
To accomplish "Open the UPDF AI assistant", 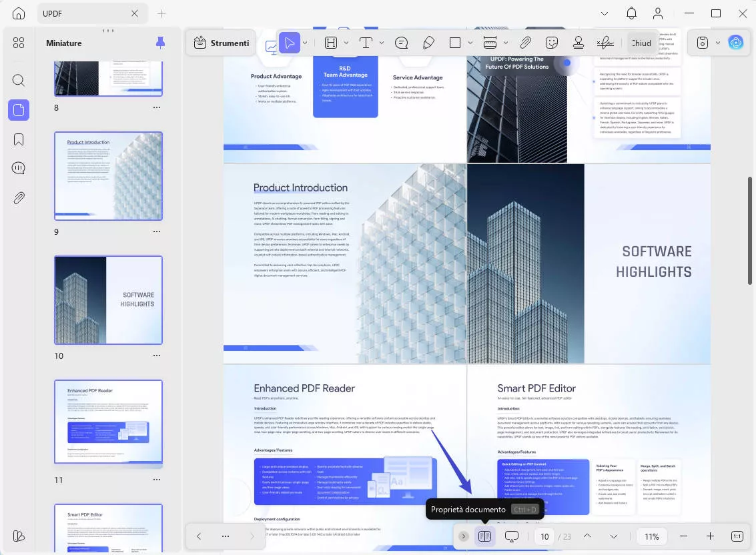I will [736, 43].
